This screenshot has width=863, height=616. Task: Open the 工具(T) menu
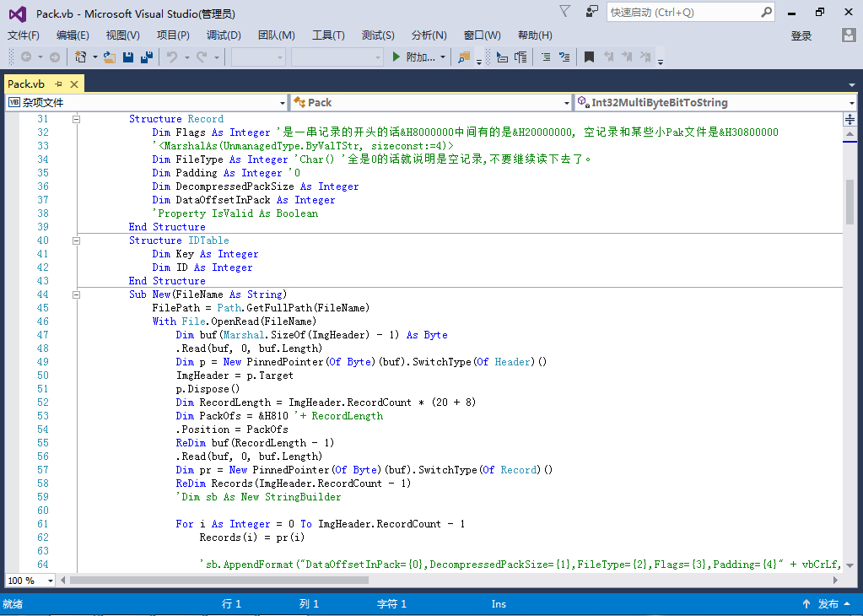click(328, 35)
